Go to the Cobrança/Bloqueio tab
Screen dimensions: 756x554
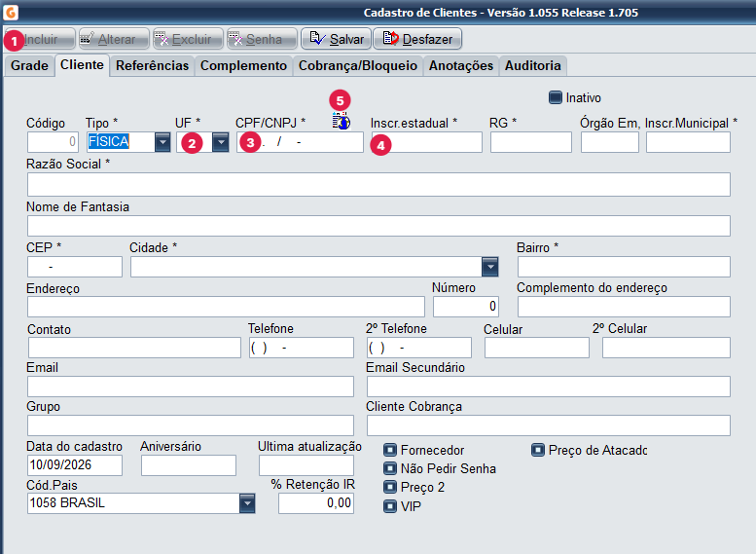coord(358,65)
